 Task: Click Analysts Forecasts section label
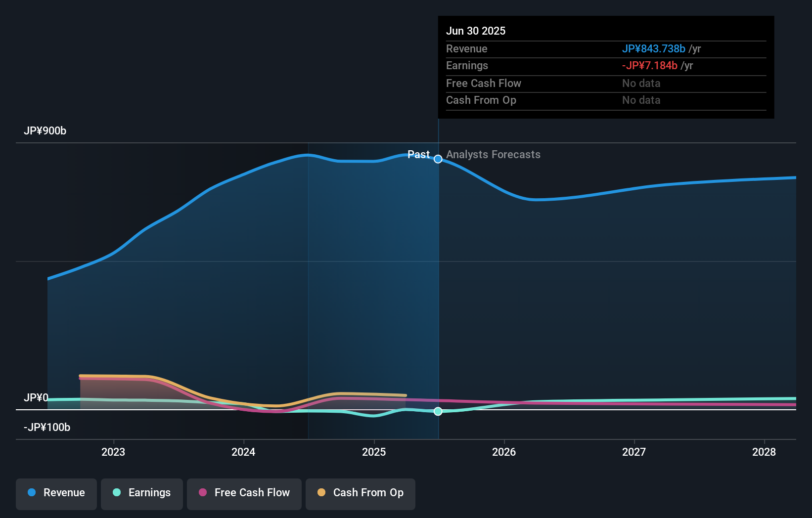(x=493, y=154)
